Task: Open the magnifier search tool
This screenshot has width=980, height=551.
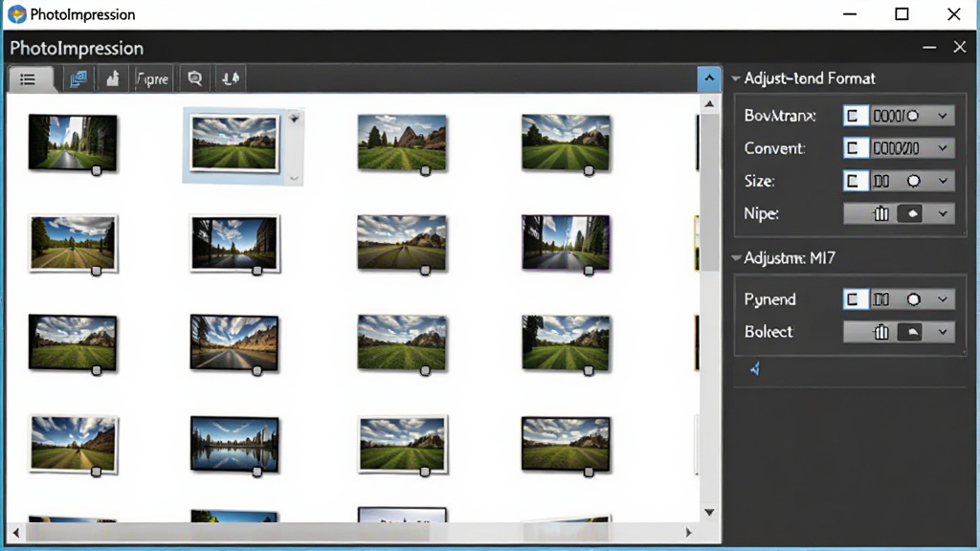Action: [195, 78]
